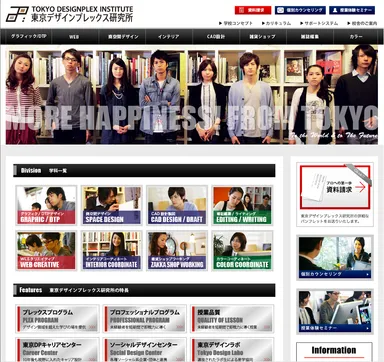Open the PROFESSIONAL PROGRAM feature card
This screenshot has width=384, height=362.
click(145, 319)
